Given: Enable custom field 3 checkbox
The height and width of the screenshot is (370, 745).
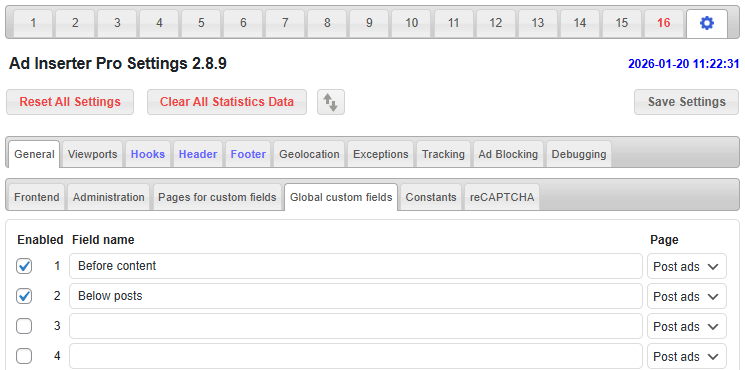Looking at the screenshot, I should (x=24, y=326).
